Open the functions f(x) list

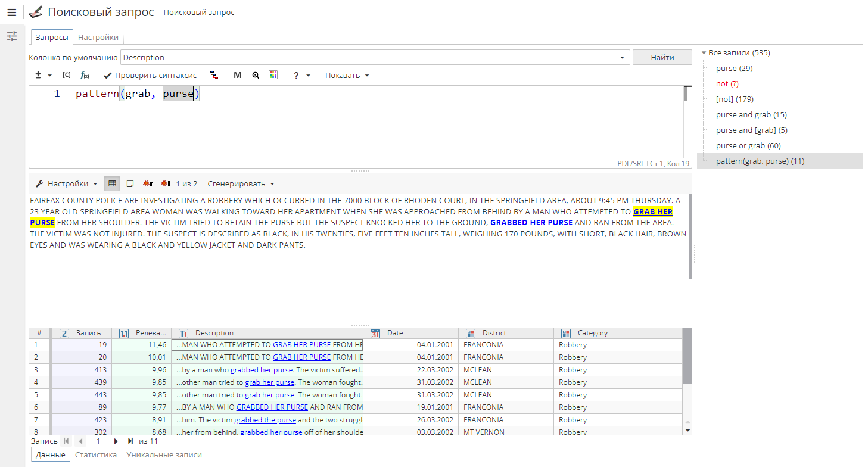click(85, 76)
